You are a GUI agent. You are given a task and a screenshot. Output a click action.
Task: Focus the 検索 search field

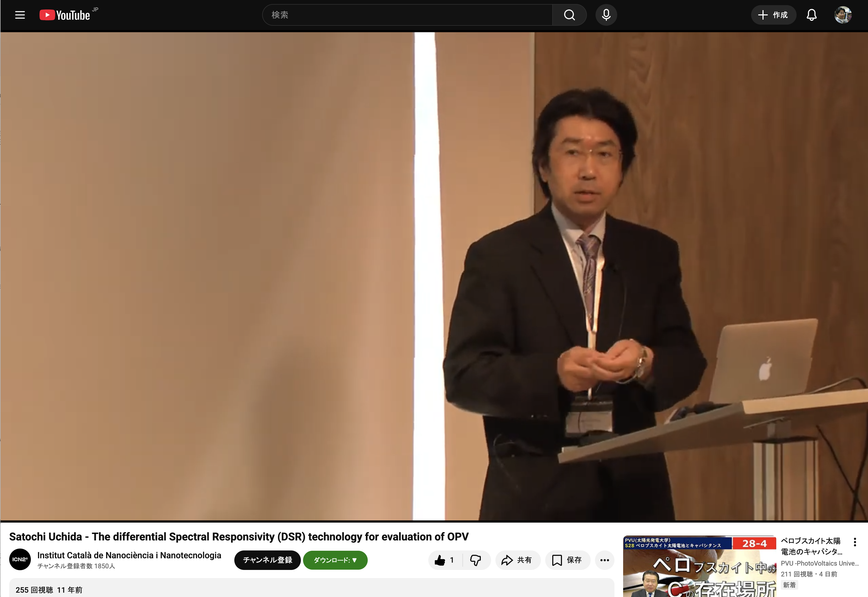[407, 15]
